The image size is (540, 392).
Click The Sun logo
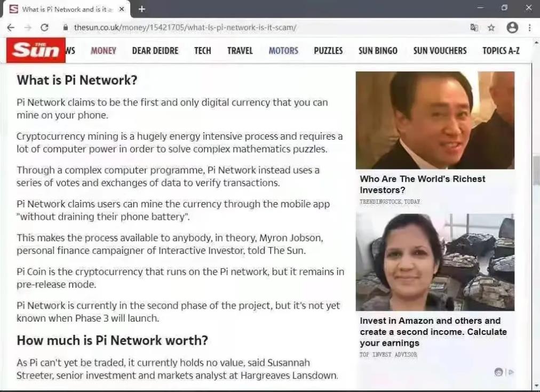(x=36, y=50)
